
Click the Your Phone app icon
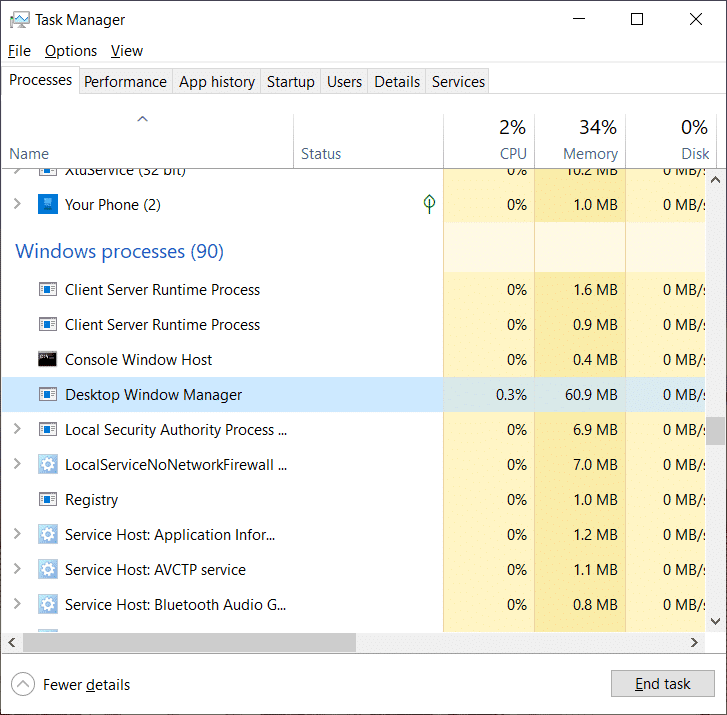tap(47, 205)
